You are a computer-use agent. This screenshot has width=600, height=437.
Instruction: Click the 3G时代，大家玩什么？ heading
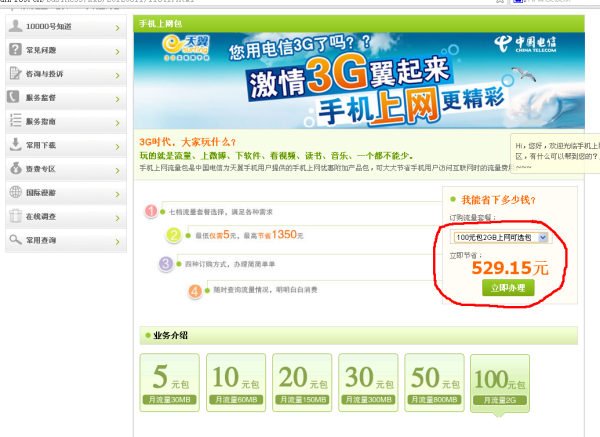click(x=188, y=142)
